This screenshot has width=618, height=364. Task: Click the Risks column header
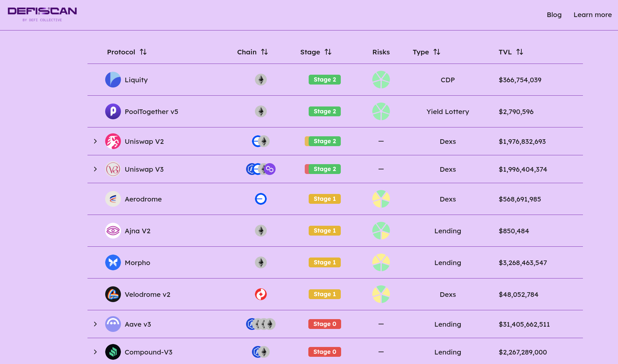(x=381, y=52)
